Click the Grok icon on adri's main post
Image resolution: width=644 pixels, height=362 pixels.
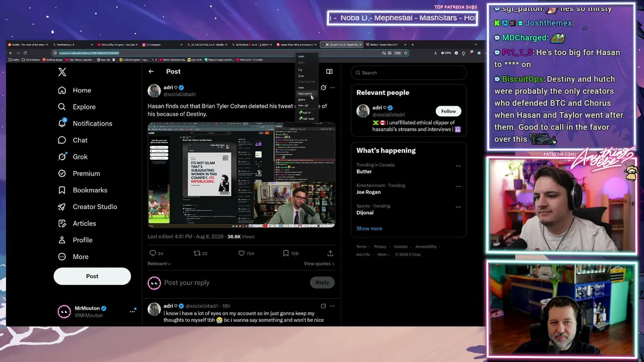click(323, 87)
